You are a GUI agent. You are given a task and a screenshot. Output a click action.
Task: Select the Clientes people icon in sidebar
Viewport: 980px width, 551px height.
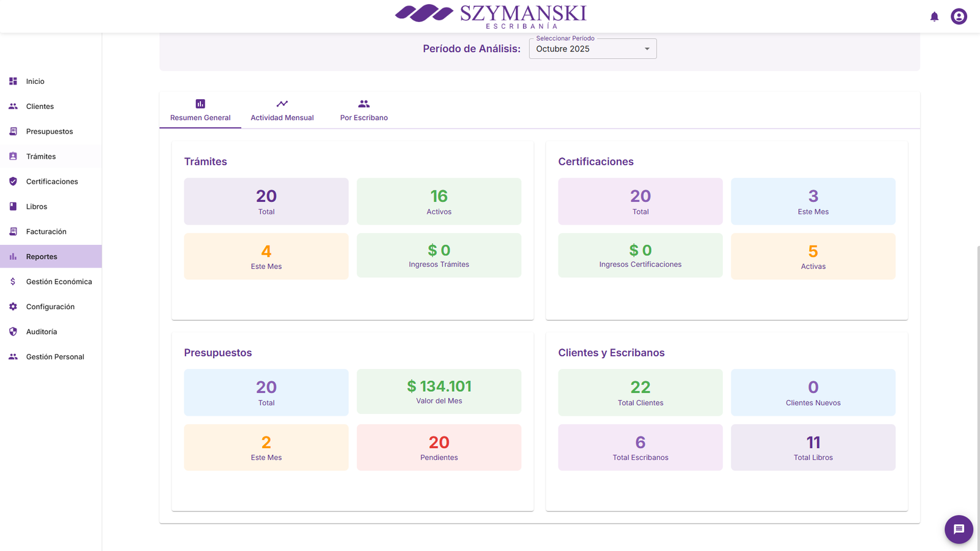tap(13, 107)
